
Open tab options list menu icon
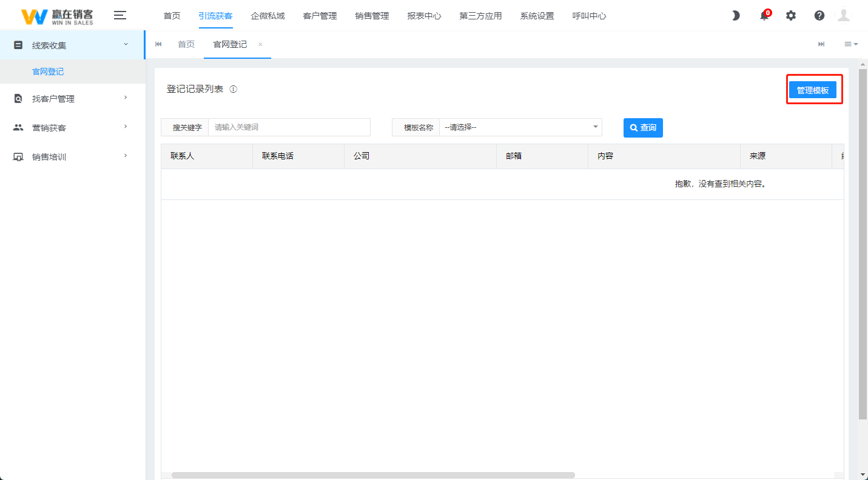point(851,44)
